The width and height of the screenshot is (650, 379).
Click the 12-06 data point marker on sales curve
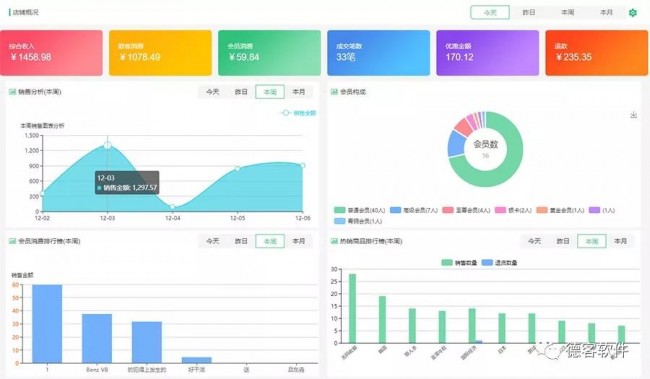point(303,165)
